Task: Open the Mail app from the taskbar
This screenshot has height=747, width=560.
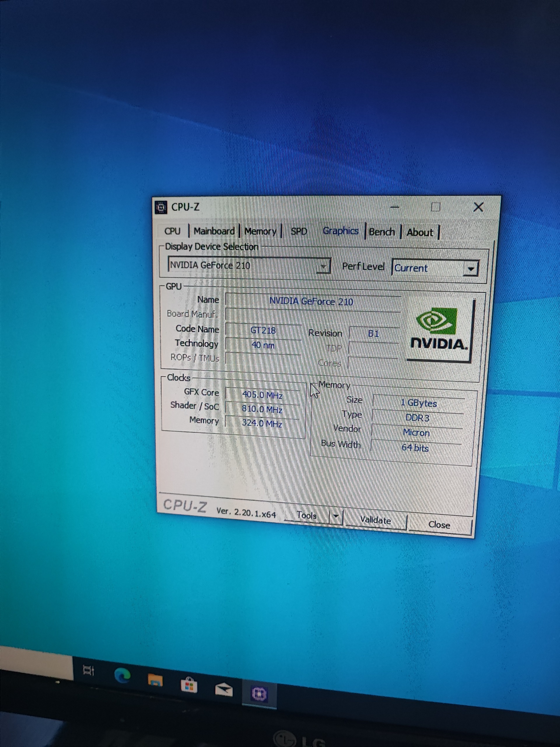Action: (x=224, y=689)
